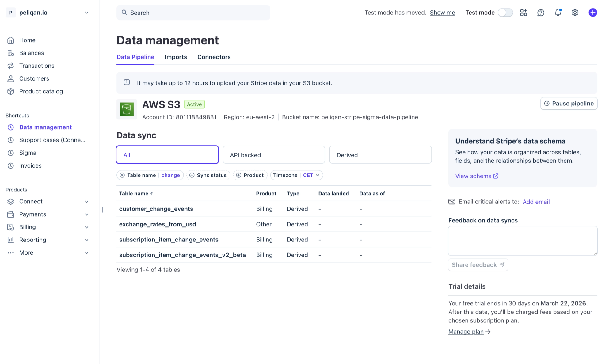Switch to the Connectors tab

click(214, 57)
